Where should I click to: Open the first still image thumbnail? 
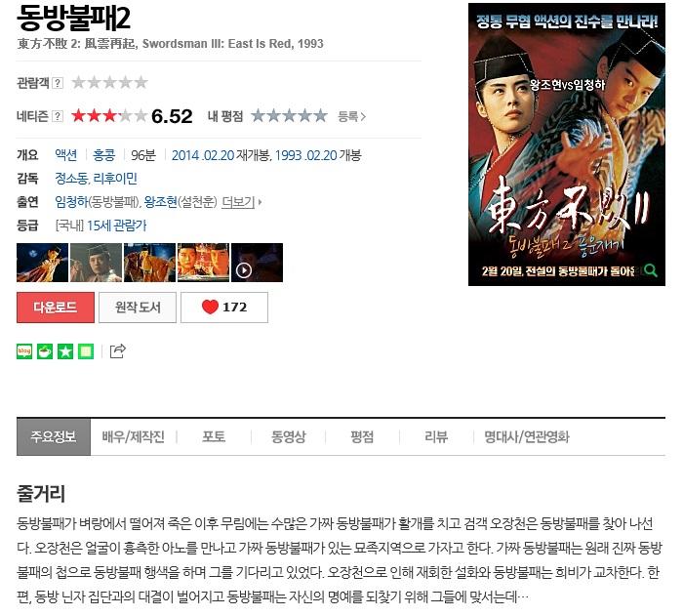coord(42,263)
